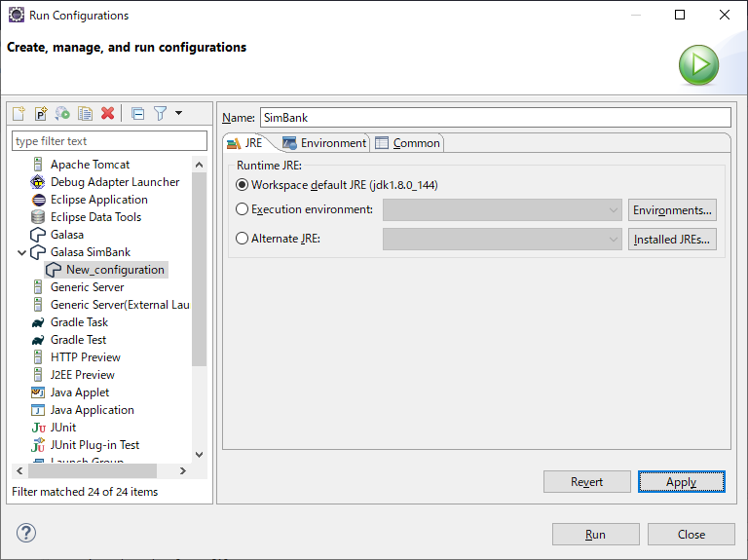
Task: Click the HTTP Preview icon
Action: pos(38,357)
